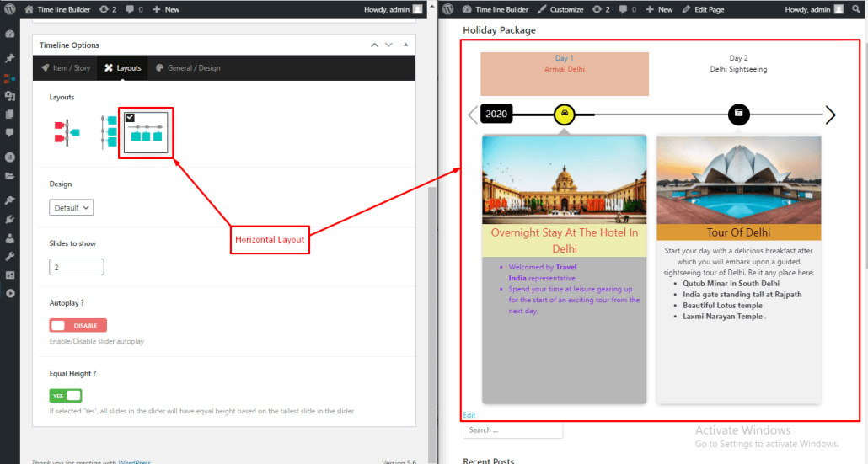The height and width of the screenshot is (464, 868).
Task: Click New in left admin bar
Action: point(166,9)
